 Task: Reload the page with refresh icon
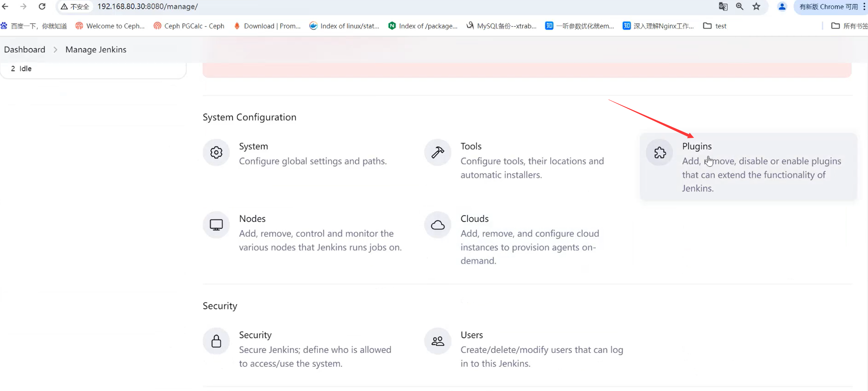(x=42, y=7)
